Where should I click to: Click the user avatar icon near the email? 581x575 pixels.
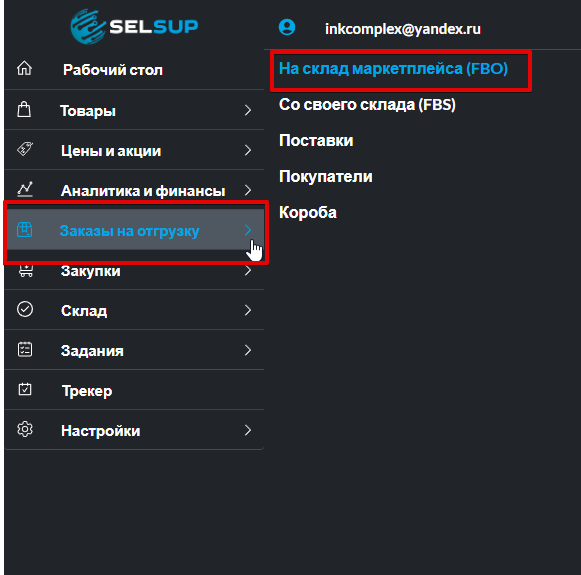tap(287, 27)
